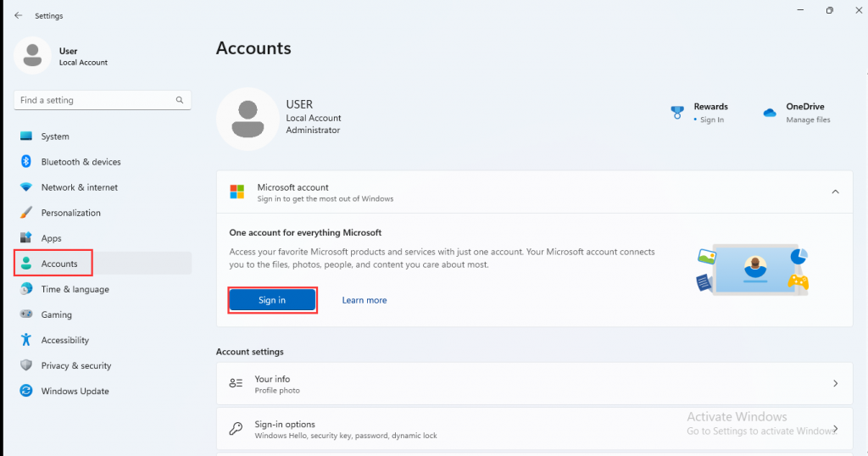
Task: Click the Apps icon in the sidebar
Action: click(26, 238)
